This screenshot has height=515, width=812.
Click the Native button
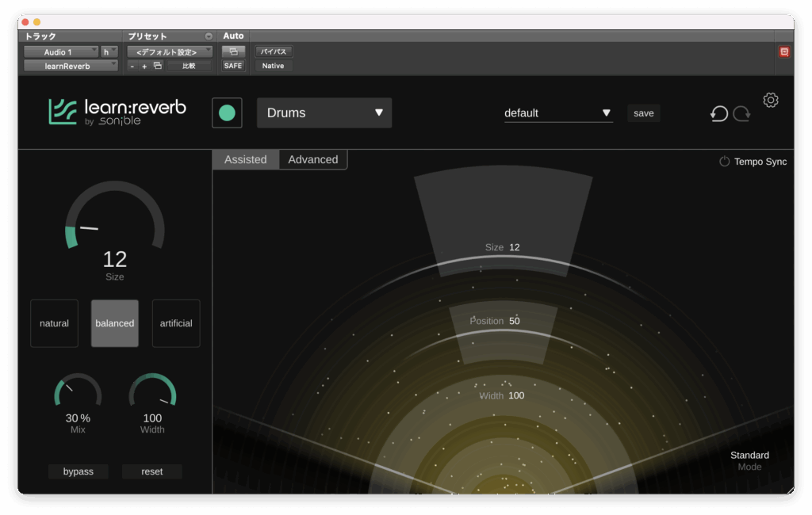(273, 66)
